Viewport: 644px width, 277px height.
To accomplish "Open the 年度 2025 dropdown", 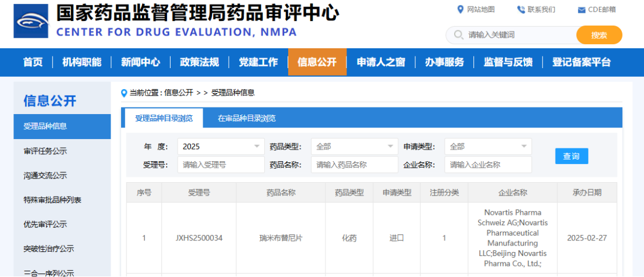I will pyautogui.click(x=221, y=147).
